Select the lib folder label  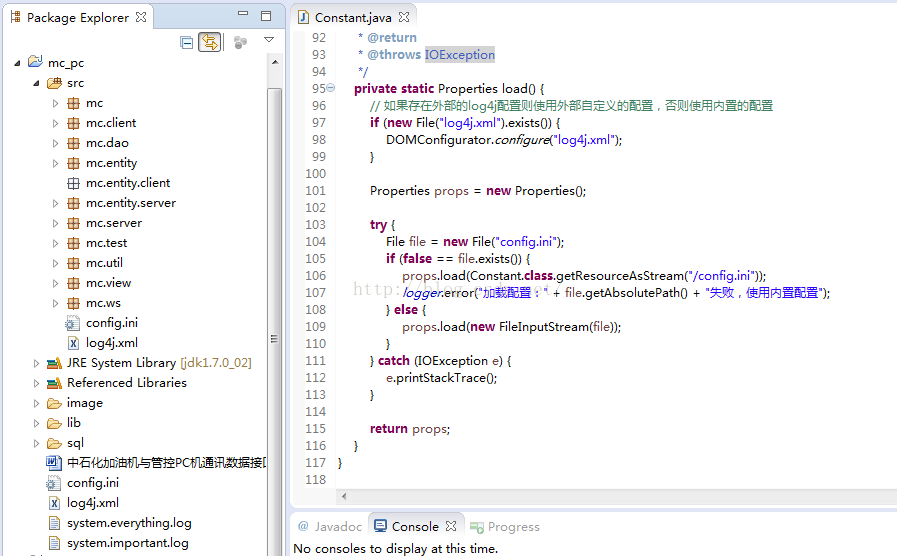(74, 423)
